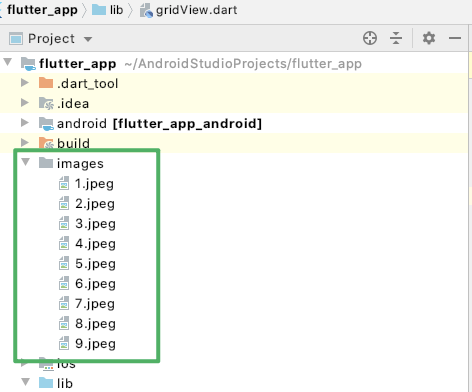Click the ~/AndroidStudioProjects/flutter_app path text
The image size is (472, 392).
(243, 63)
